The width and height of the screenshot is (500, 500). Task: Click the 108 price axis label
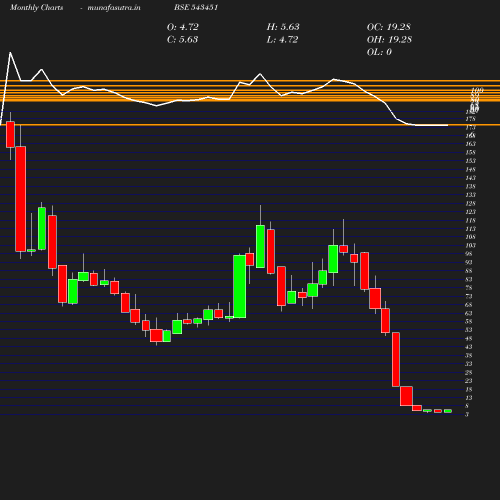[x=470, y=237]
